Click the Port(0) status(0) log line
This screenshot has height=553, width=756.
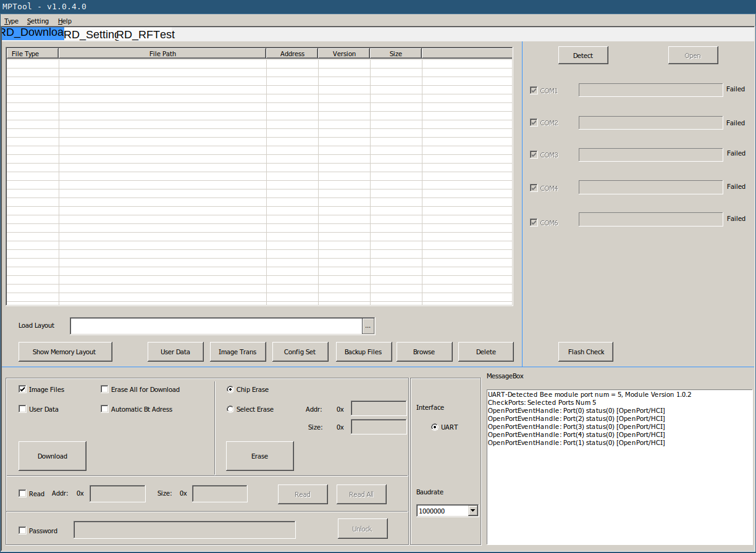click(576, 410)
